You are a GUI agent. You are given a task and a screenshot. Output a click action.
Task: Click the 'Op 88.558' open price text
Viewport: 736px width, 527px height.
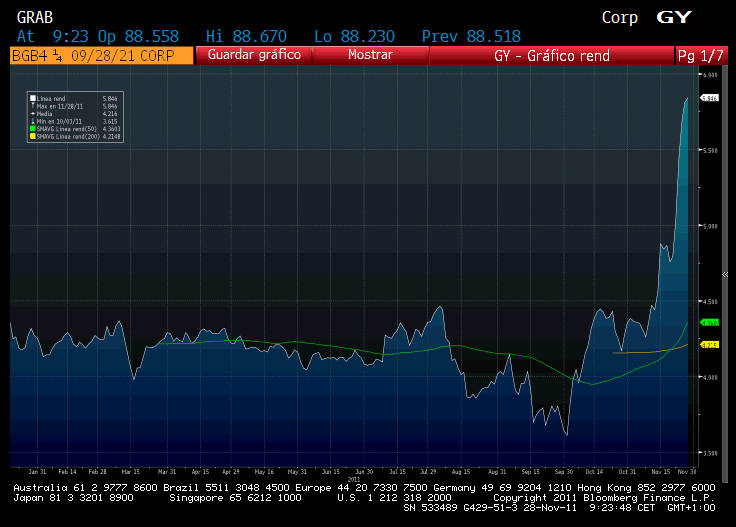click(138, 36)
